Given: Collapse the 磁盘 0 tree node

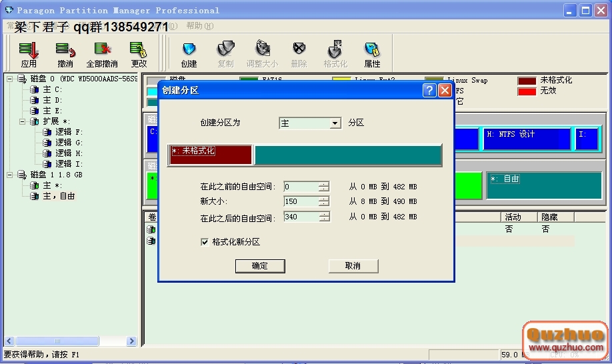Looking at the screenshot, I should pyautogui.click(x=10, y=79).
